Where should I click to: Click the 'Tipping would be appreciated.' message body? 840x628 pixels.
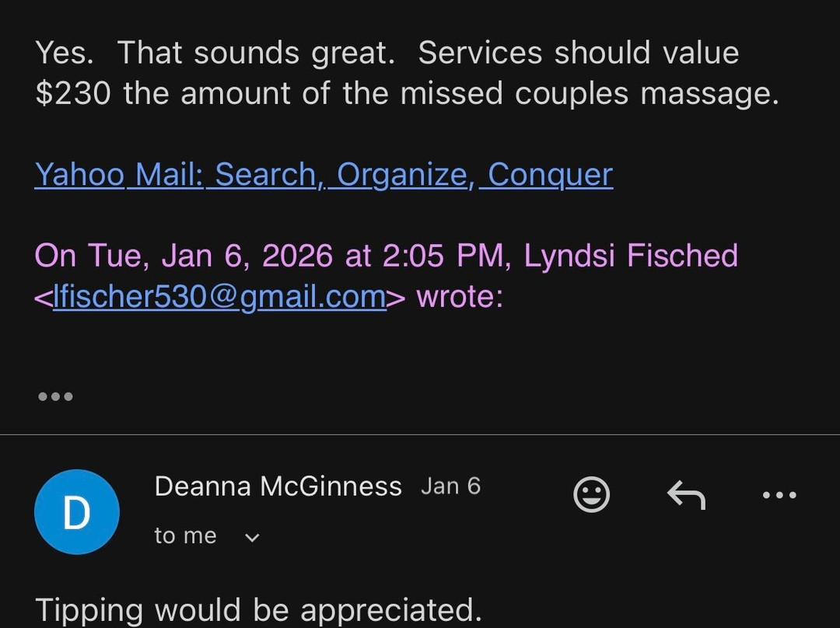pyautogui.click(x=258, y=610)
